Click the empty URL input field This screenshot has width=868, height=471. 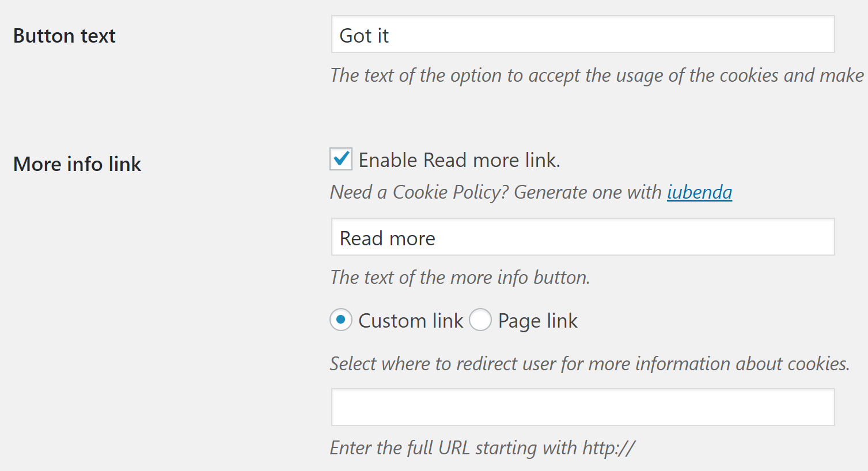click(x=582, y=407)
